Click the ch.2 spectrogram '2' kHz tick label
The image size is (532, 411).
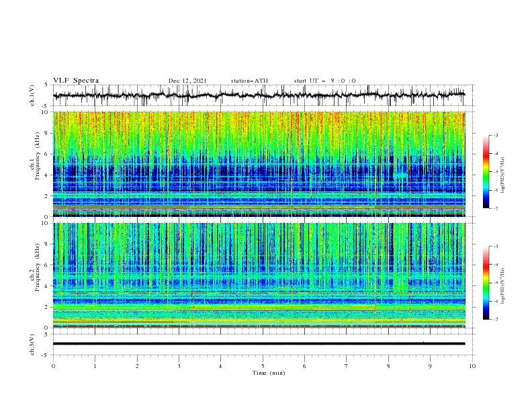point(47,307)
